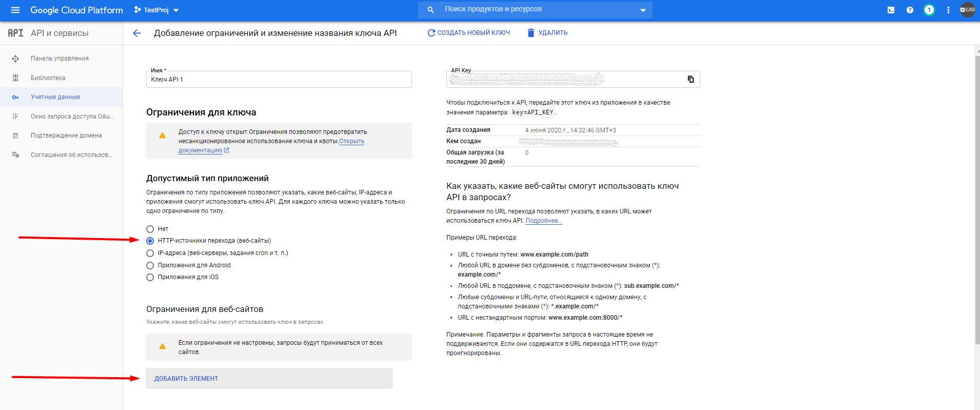This screenshot has height=410, width=980.
Task: Expand the search bar dropdown arrow
Action: click(643, 10)
